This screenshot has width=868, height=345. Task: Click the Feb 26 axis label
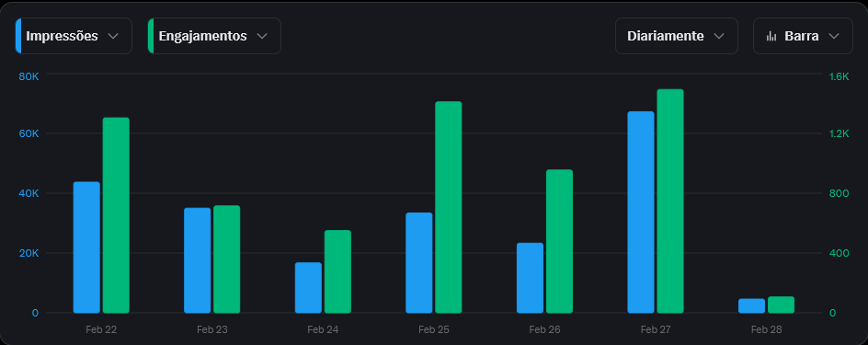(x=544, y=329)
